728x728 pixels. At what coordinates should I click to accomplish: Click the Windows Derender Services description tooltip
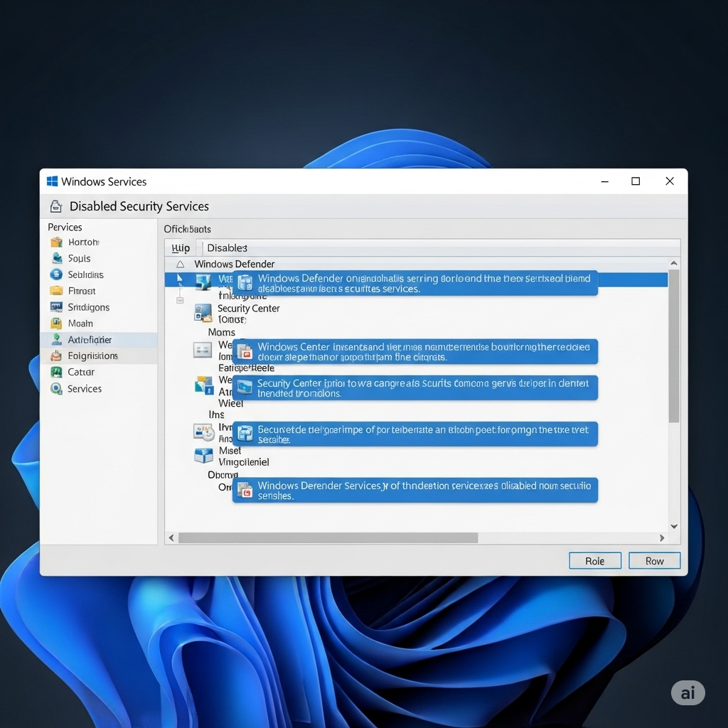pyautogui.click(x=415, y=491)
